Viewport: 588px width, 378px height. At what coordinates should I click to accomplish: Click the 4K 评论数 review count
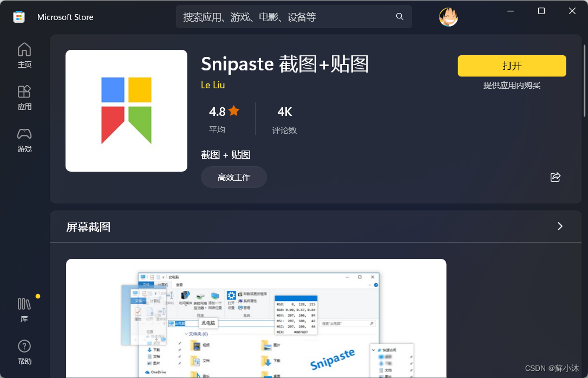(285, 119)
